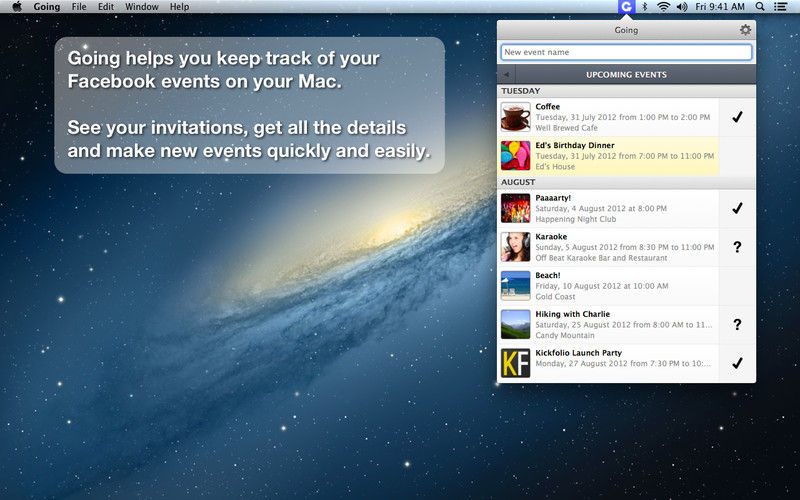Open Kickfolio Launch Party event title
The image size is (800, 500).
(579, 353)
